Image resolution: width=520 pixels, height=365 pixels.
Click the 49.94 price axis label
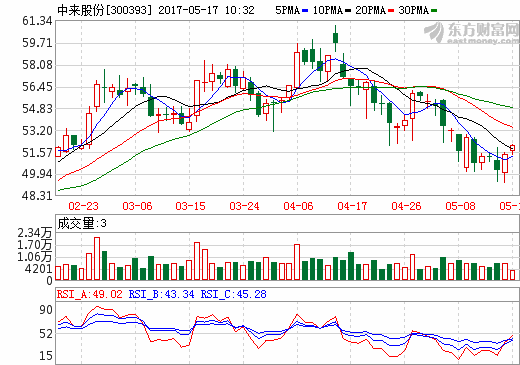[x=37, y=174]
